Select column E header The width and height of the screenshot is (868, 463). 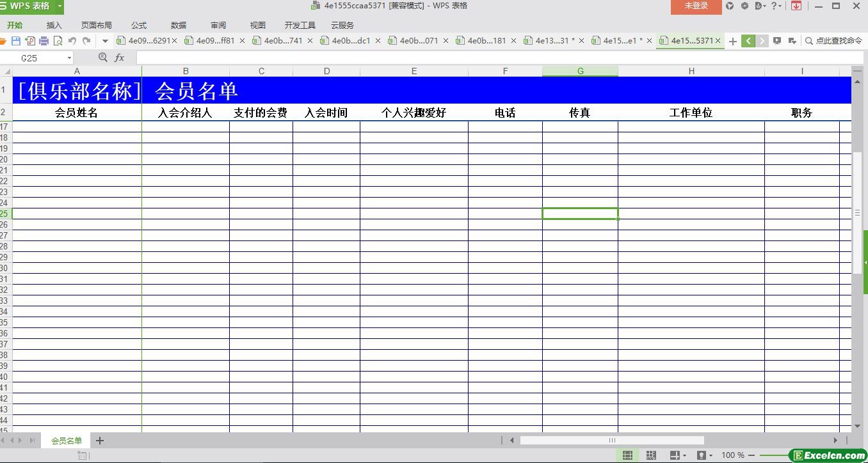[414, 71]
